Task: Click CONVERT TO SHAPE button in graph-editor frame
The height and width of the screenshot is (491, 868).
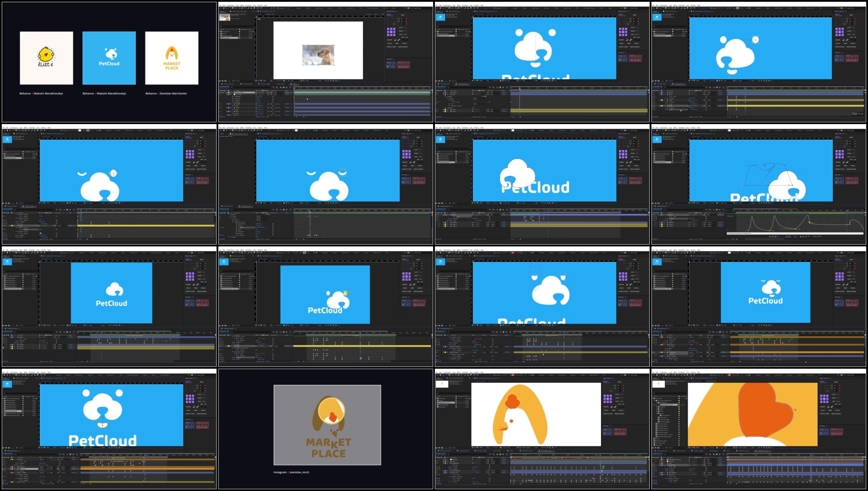Action: pyautogui.click(x=840, y=169)
